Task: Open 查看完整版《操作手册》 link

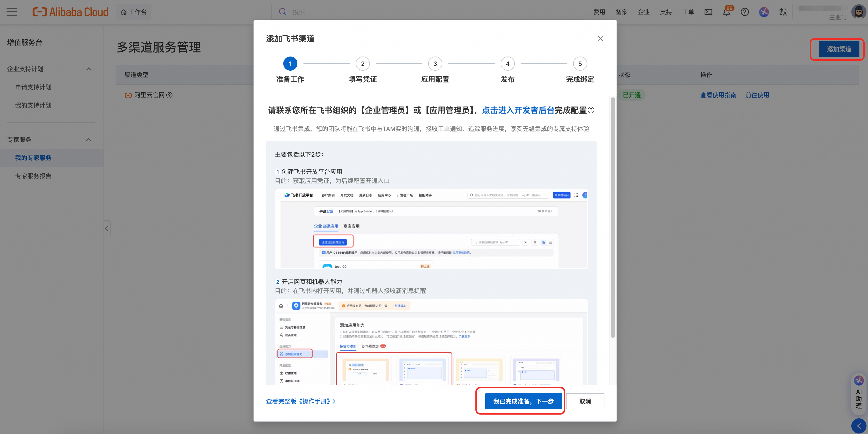Action: click(300, 401)
